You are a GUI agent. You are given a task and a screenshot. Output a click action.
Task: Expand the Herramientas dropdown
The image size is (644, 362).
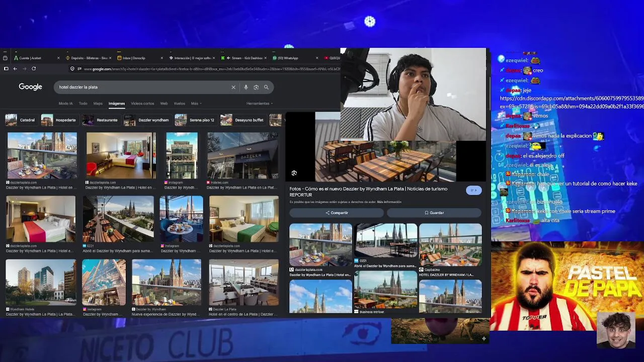(260, 104)
